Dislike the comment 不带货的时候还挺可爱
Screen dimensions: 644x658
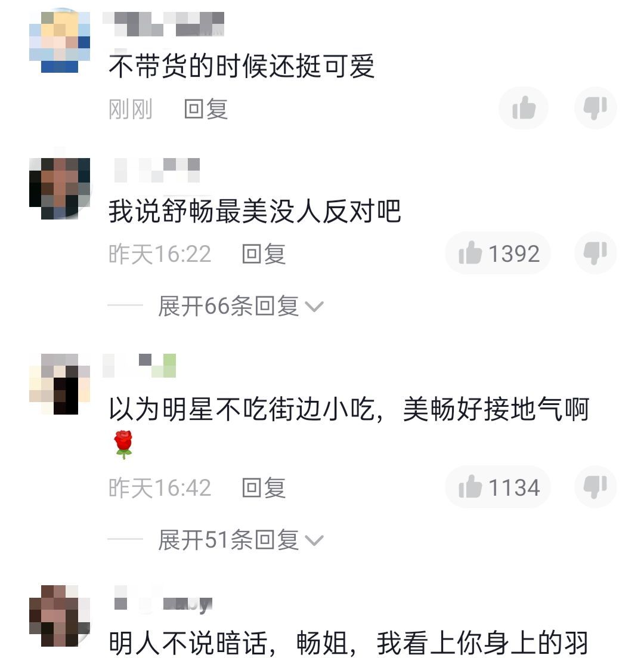tap(595, 108)
